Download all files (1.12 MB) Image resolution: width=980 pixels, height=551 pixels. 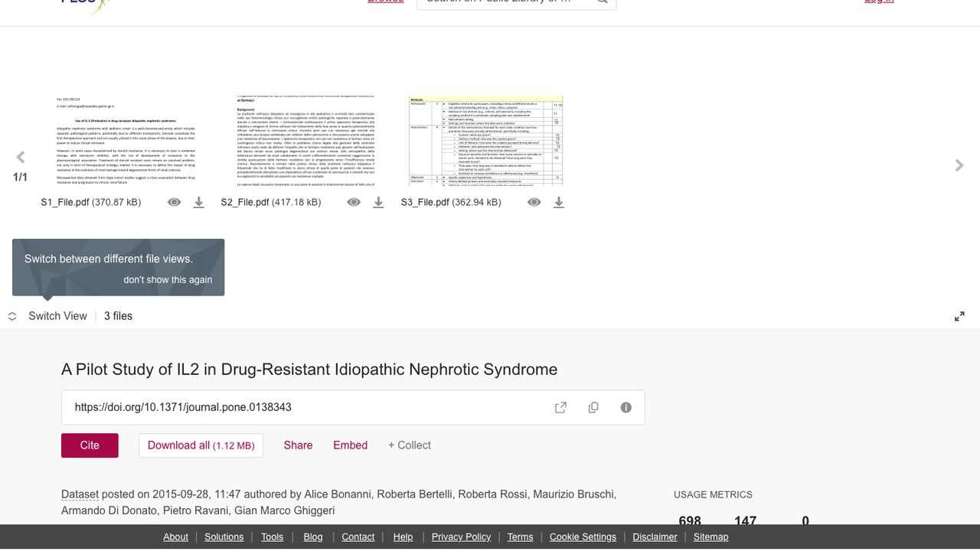[x=201, y=445]
